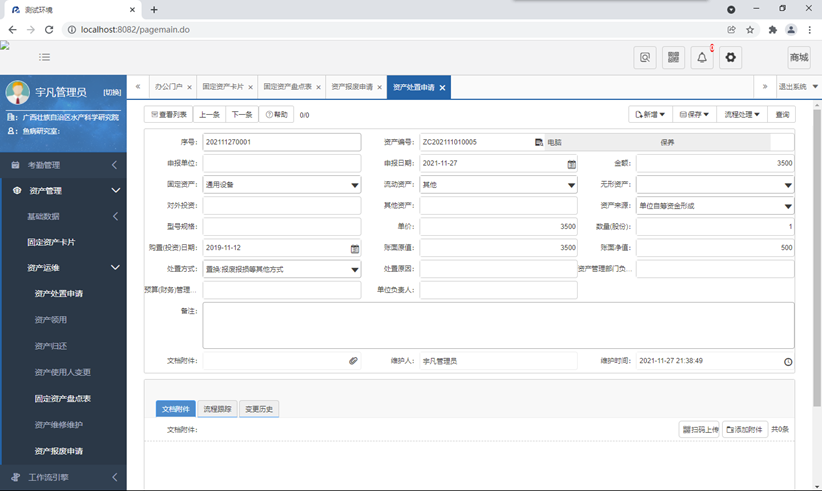
Task: Select 流程跟踪 bottom tab
Action: [x=218, y=409]
